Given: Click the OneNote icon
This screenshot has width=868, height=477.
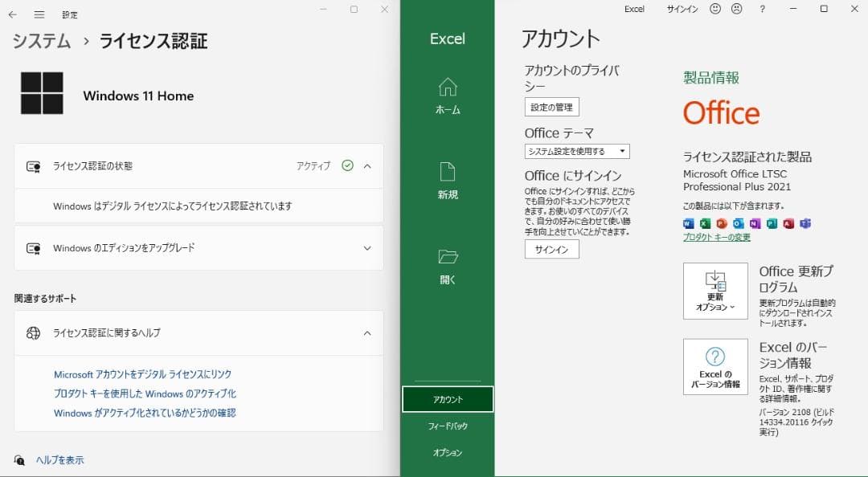Looking at the screenshot, I should click(x=754, y=223).
